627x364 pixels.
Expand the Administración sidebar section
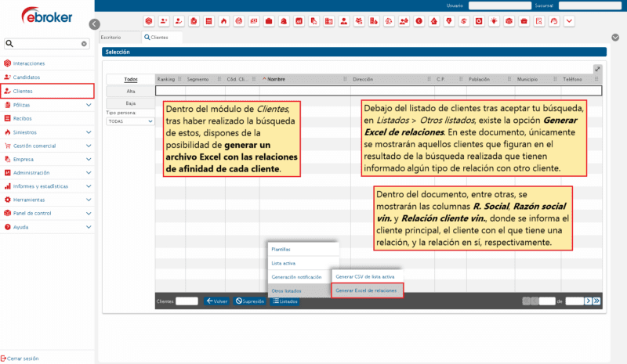click(89, 173)
